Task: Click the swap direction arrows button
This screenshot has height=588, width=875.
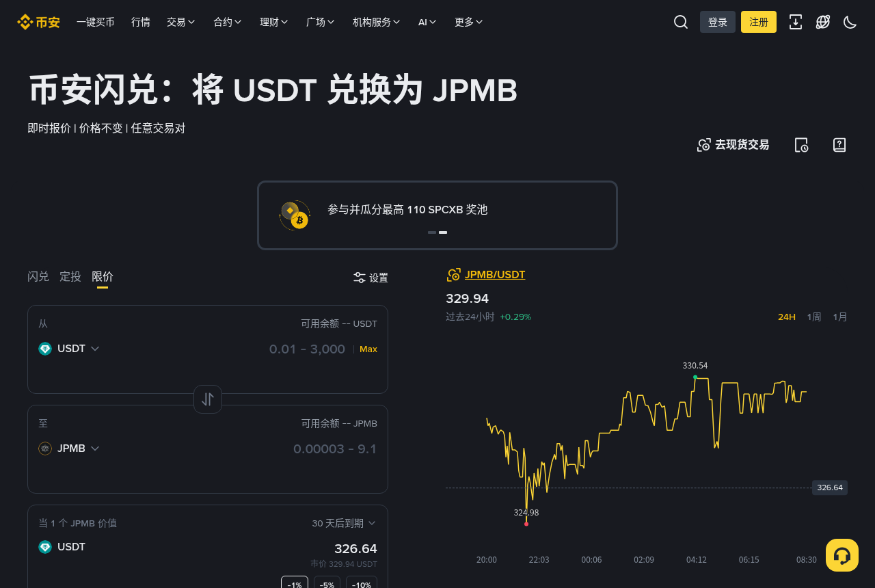Action: (208, 399)
